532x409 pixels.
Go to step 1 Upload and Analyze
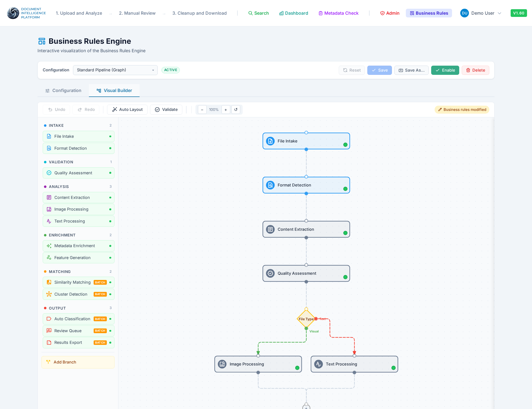79,13
